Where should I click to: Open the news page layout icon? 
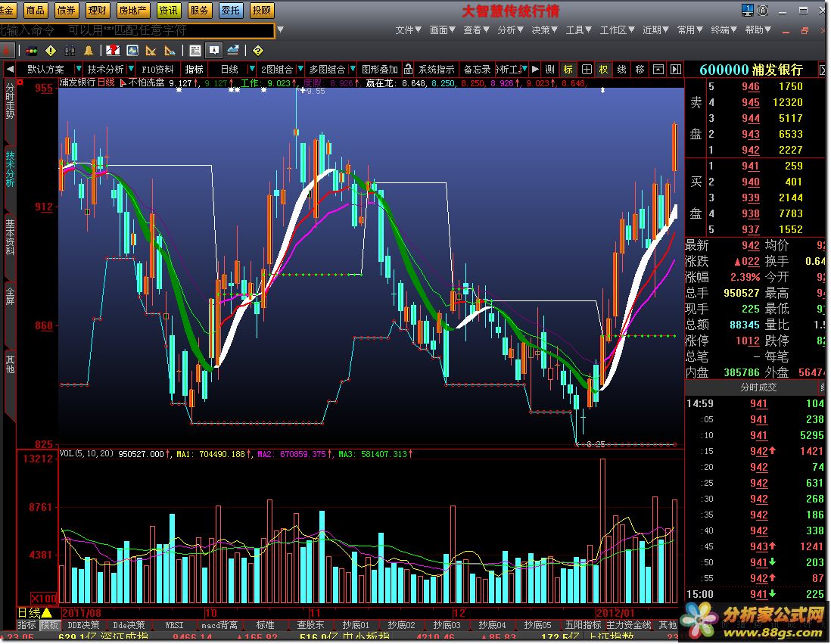(x=195, y=51)
